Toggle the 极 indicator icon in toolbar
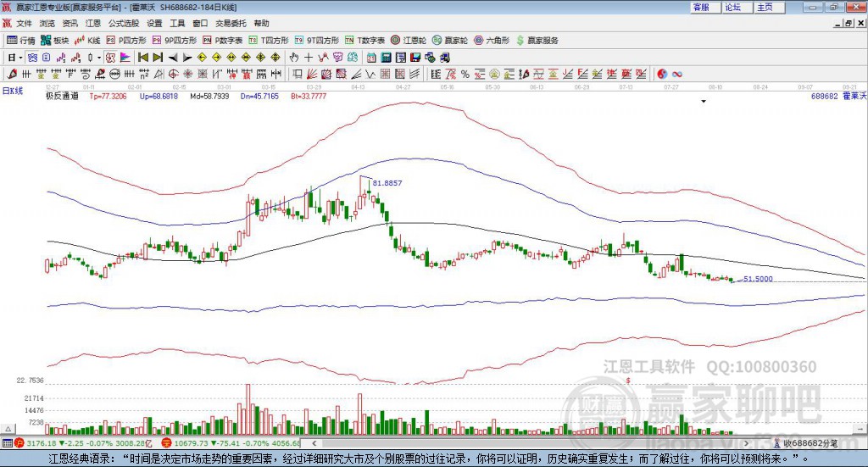 coord(111,58)
